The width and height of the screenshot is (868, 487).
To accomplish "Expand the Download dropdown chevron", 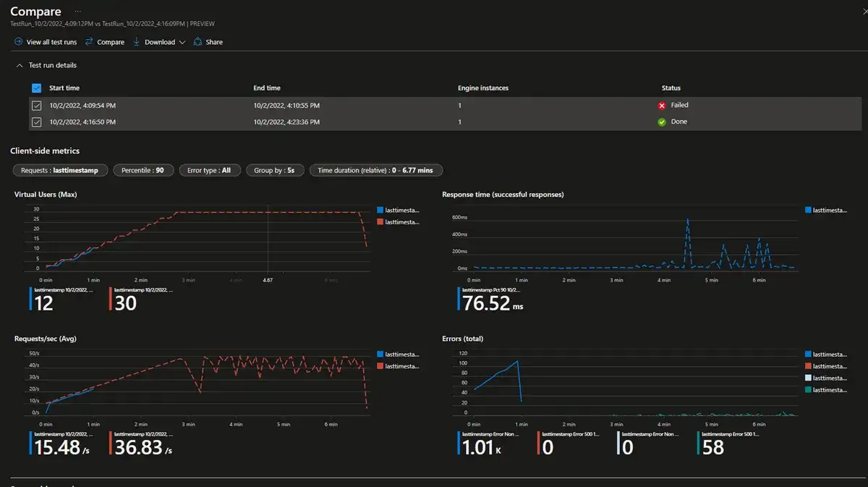I will point(182,41).
